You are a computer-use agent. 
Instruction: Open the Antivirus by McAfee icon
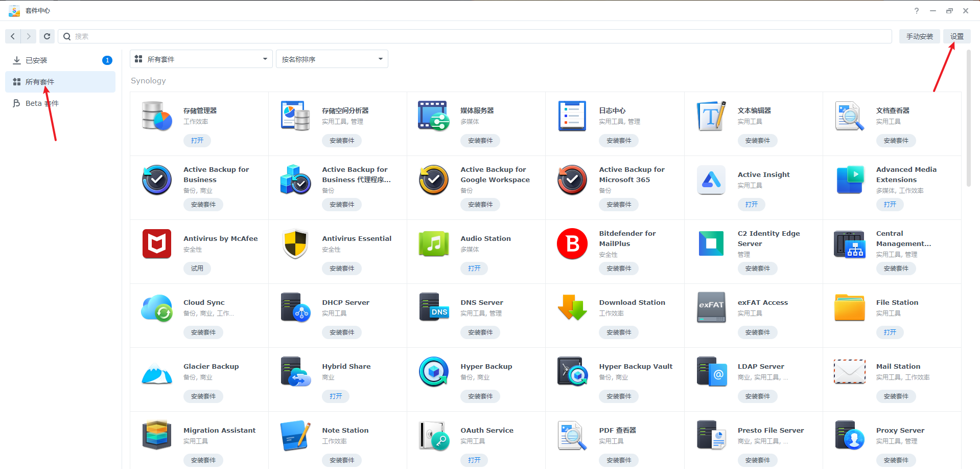[156, 243]
